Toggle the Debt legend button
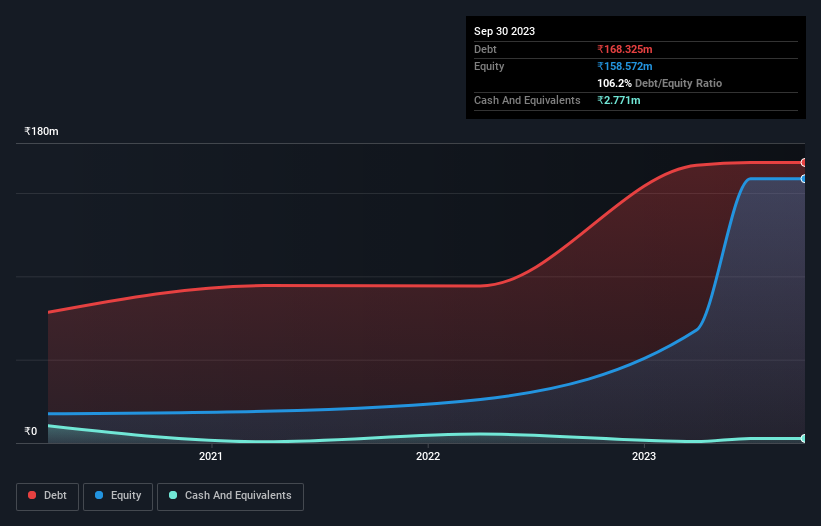Image resolution: width=821 pixels, height=526 pixels. [48, 496]
